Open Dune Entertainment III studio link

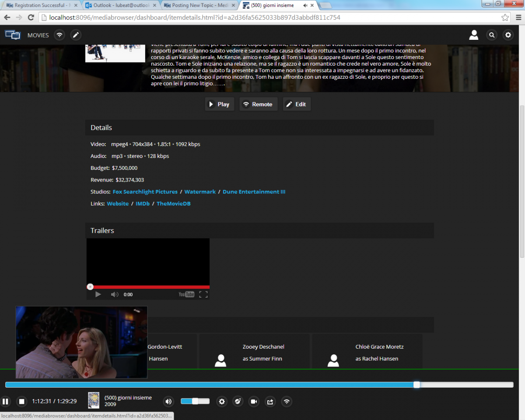point(254,192)
